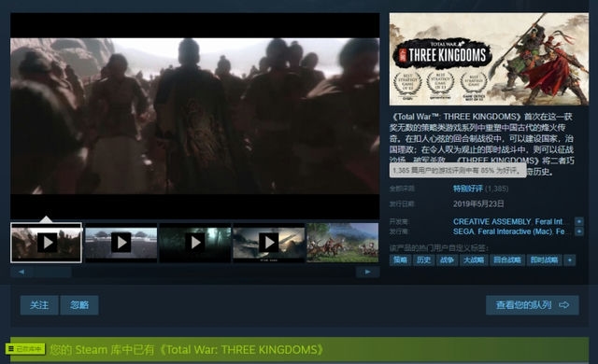Open the CREATIVE ASSEMBLY developer link
The image size is (598, 364).
pyautogui.click(x=492, y=221)
